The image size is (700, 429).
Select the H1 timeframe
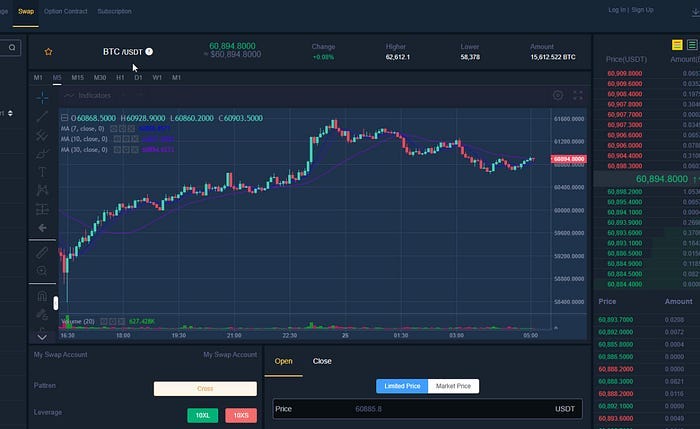(120, 78)
